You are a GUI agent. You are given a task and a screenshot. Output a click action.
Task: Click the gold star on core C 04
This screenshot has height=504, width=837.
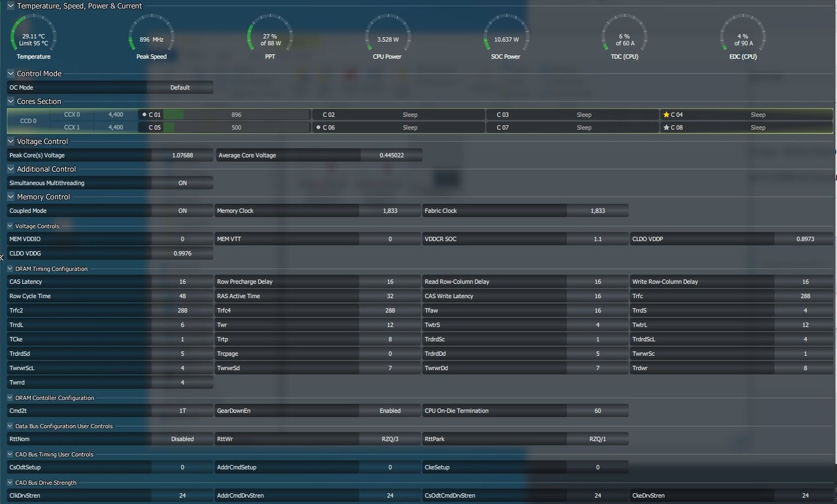click(666, 115)
